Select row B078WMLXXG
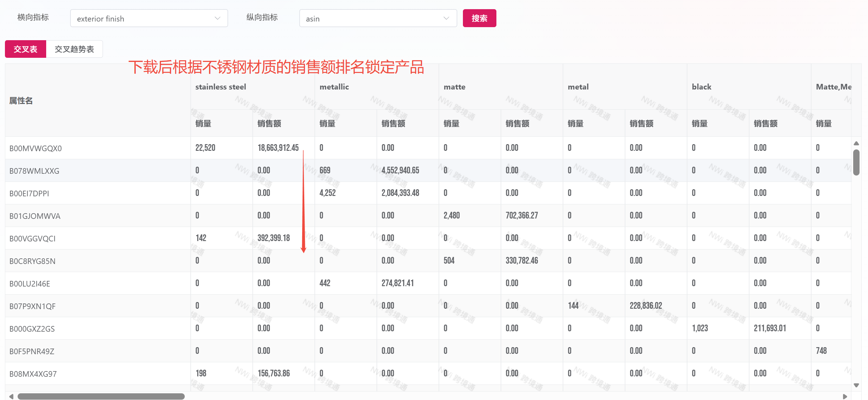The width and height of the screenshot is (868, 400). 35,171
